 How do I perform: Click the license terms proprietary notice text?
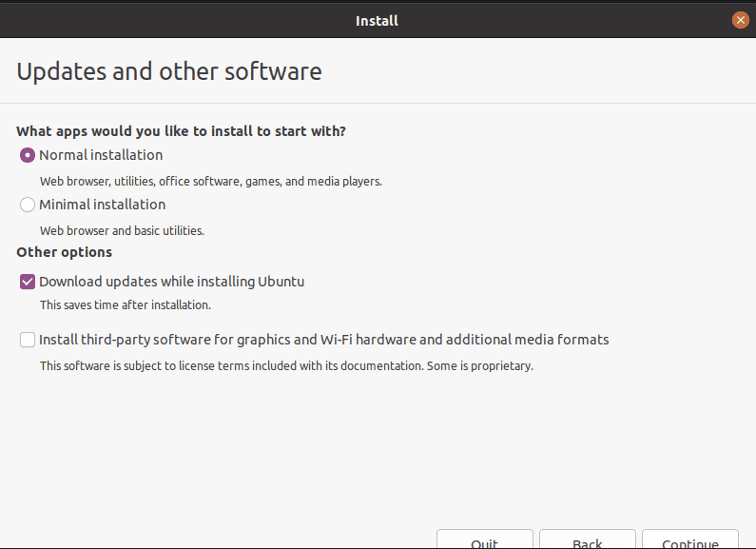[286, 365]
